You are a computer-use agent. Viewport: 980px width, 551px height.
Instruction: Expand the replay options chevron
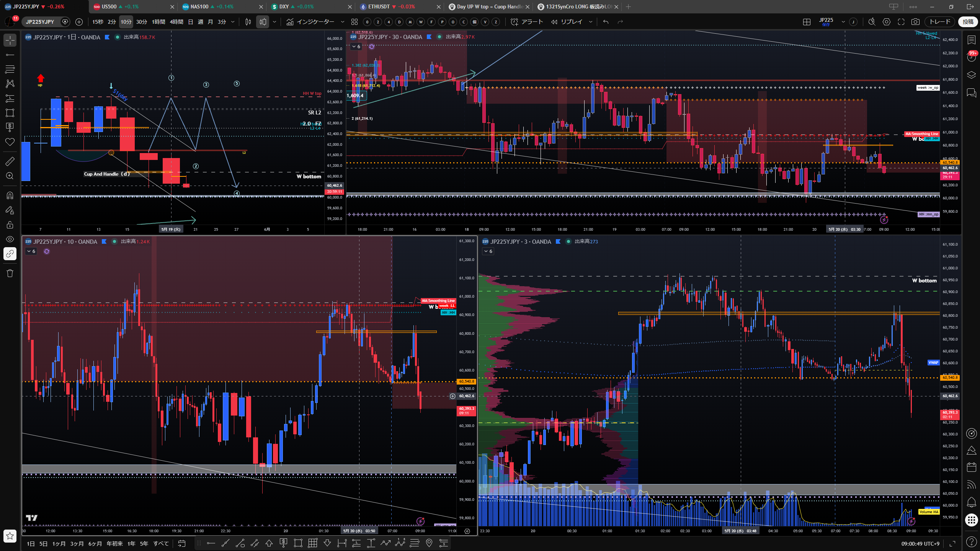[x=591, y=22]
